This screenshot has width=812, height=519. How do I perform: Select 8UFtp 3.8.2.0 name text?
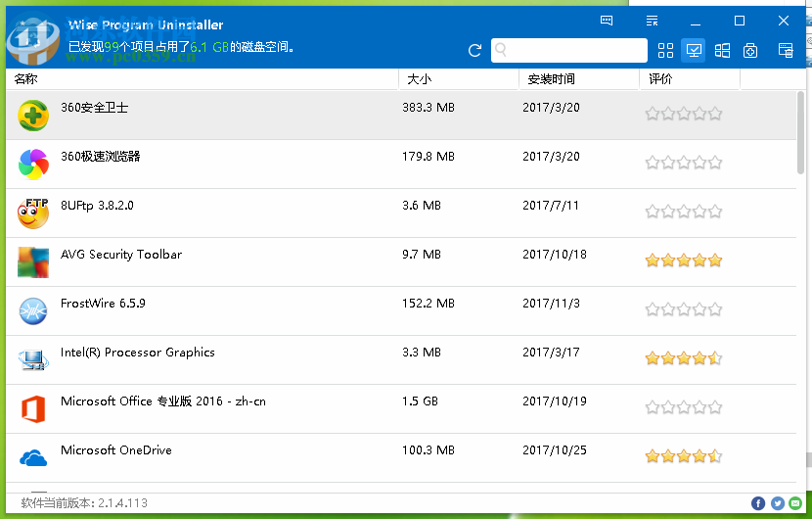click(x=97, y=206)
